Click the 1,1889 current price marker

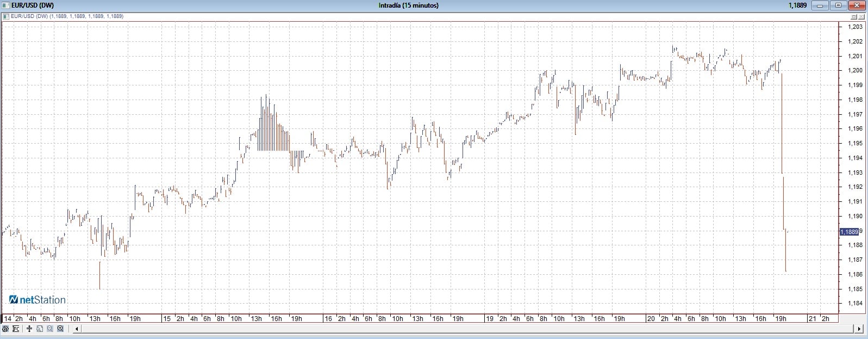click(849, 232)
